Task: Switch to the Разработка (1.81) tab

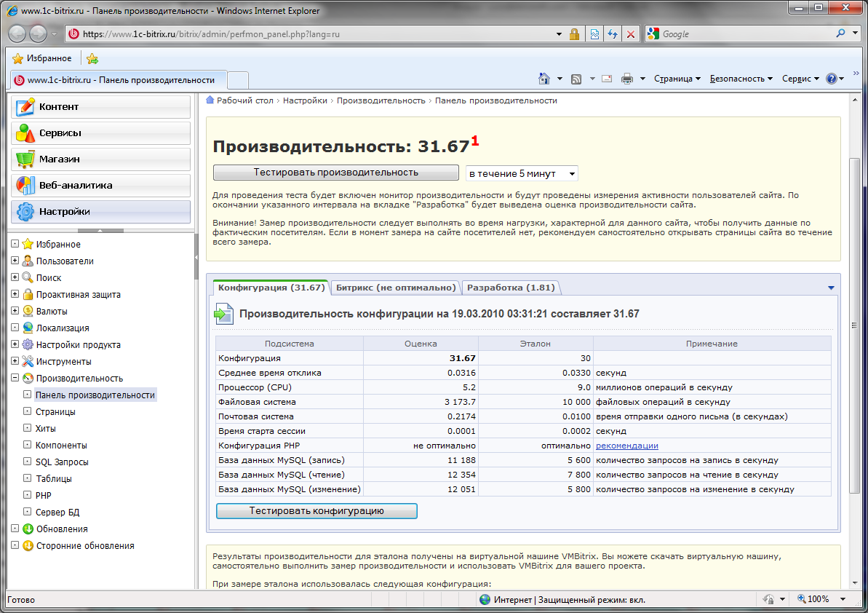Action: [511, 288]
